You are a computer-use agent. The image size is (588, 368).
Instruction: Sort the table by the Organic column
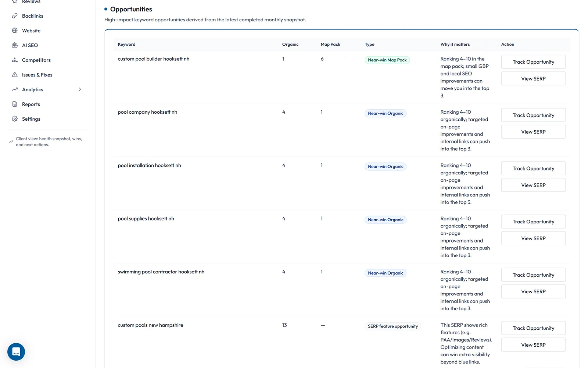point(290,44)
